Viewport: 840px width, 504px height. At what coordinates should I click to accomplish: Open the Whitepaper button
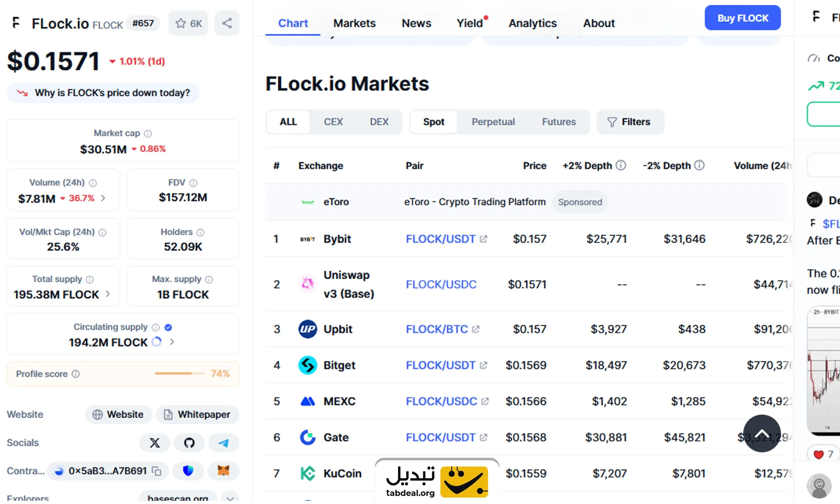[x=197, y=415]
